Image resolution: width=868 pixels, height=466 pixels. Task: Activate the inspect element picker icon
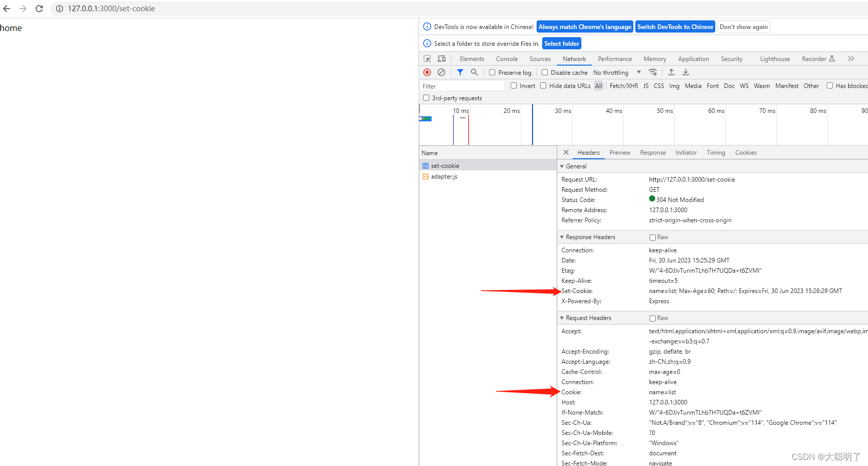click(427, 59)
